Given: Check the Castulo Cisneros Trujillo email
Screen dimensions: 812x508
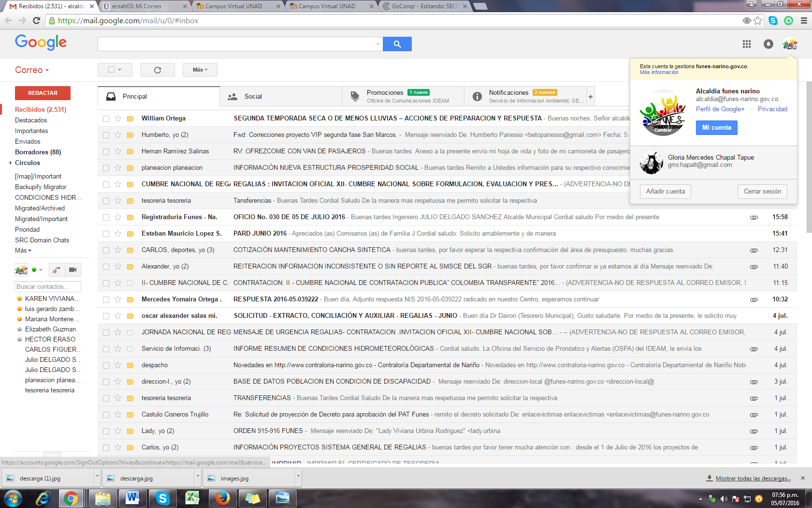Looking at the screenshot, I should 106,415.
